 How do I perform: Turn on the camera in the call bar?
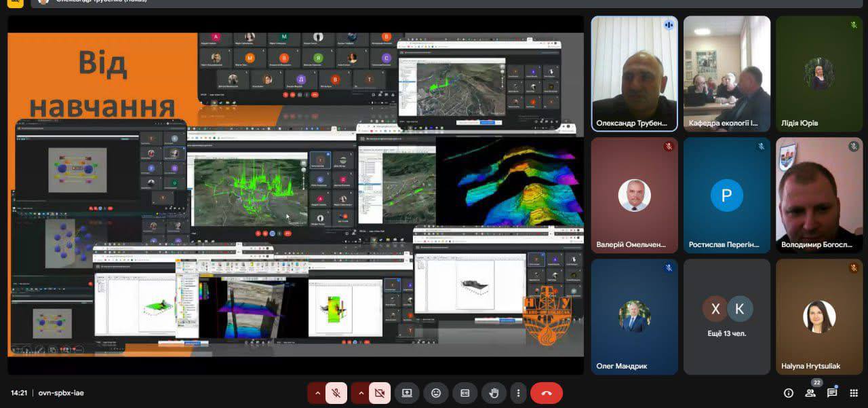tap(380, 392)
